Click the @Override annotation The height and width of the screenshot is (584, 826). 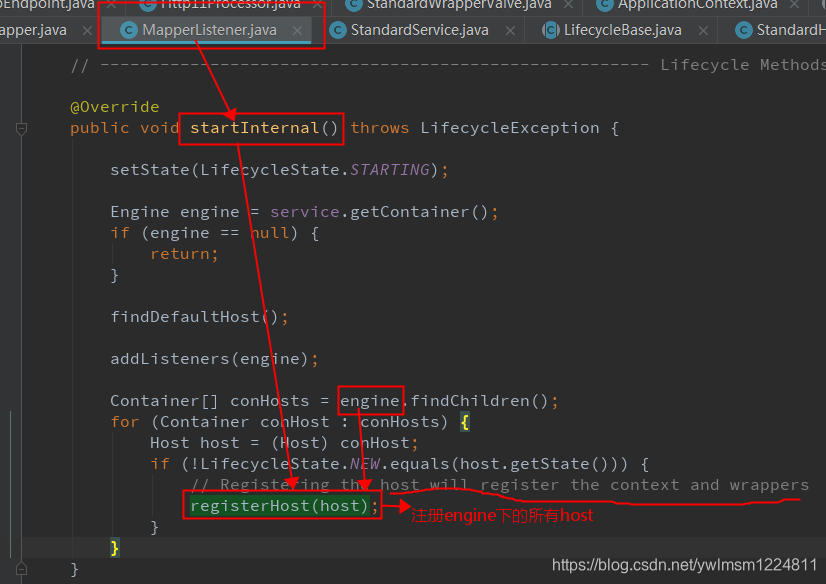tap(115, 107)
